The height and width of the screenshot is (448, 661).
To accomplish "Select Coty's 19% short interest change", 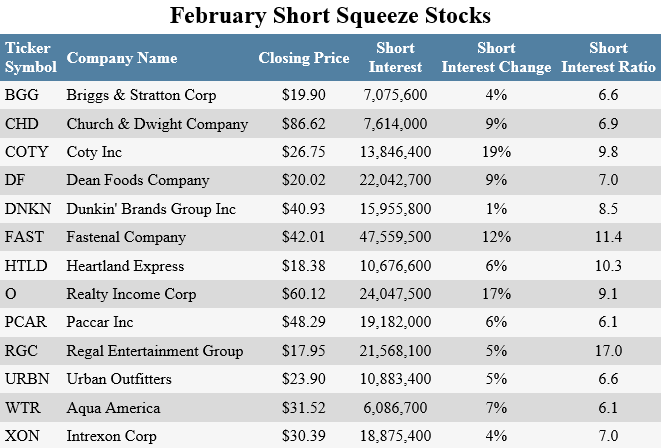I will click(x=496, y=152).
